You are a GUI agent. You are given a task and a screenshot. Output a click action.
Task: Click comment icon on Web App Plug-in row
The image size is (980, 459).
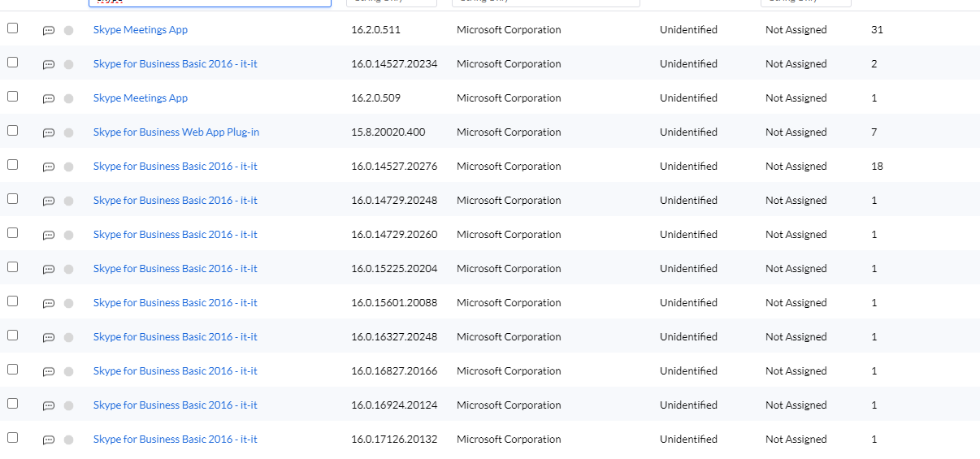49,133
